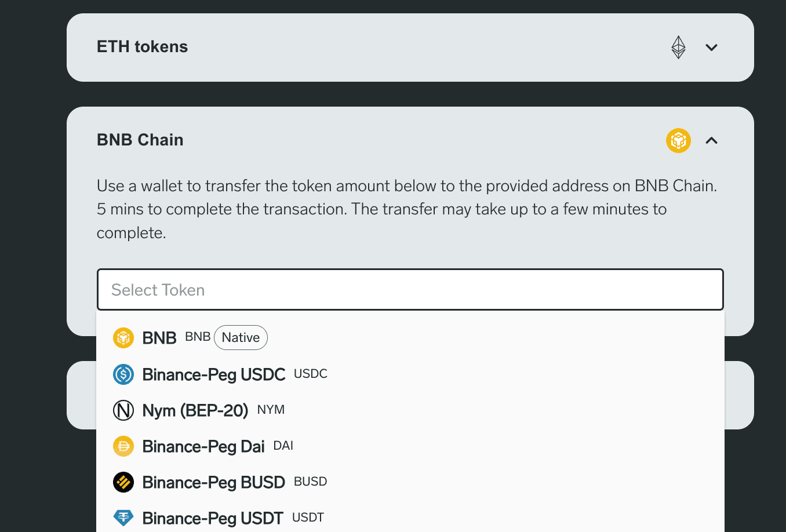Click the Binance-Peg USDT tether icon
Viewport: 786px width, 532px height.
(x=123, y=518)
